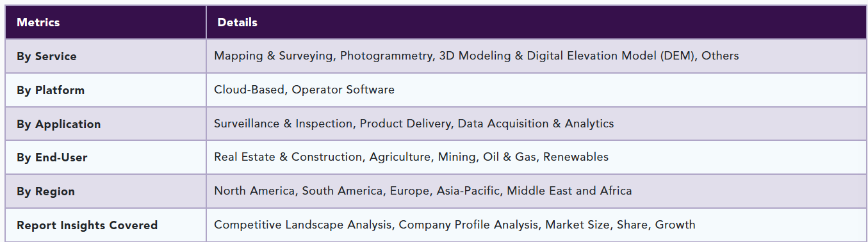Select the Report Insights Covered label

(x=87, y=225)
